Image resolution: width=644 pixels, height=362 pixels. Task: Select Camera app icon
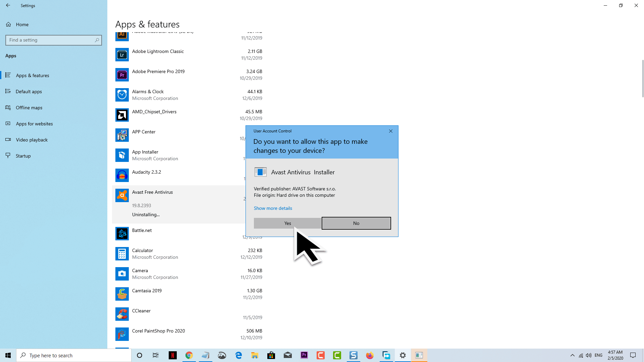[122, 274]
